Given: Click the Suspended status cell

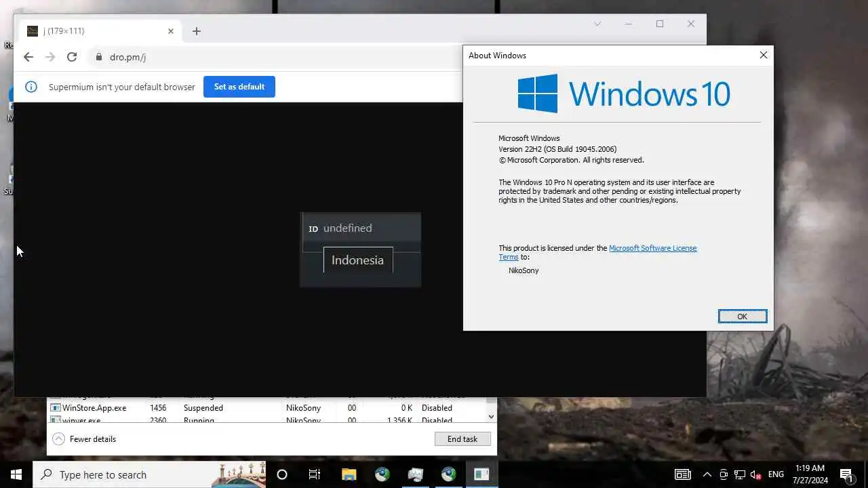Looking at the screenshot, I should pyautogui.click(x=203, y=408).
